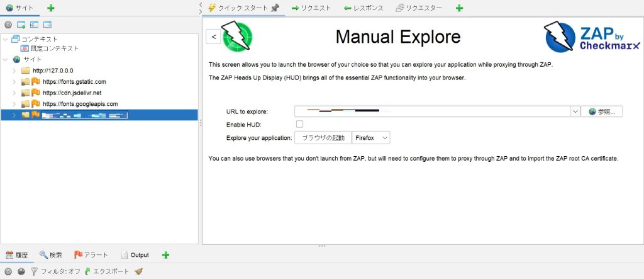Click the Manual Explore heading
The height and width of the screenshot is (279, 644).
[398, 37]
